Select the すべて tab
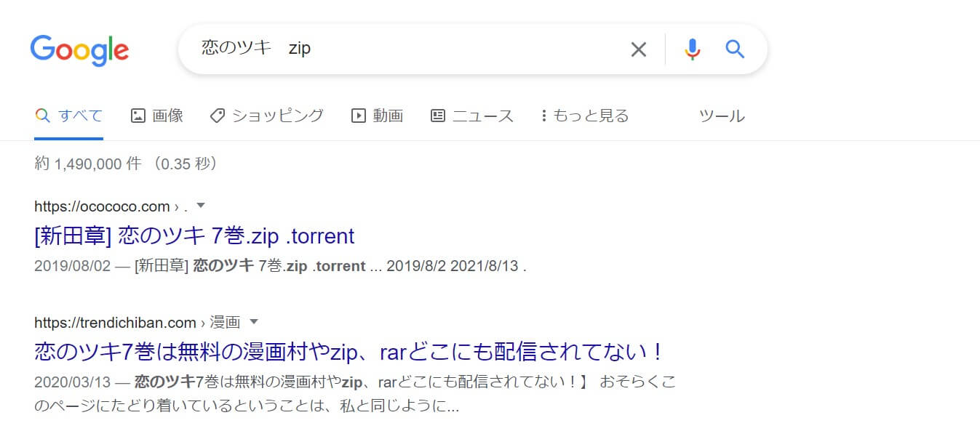Image resolution: width=980 pixels, height=447 pixels. [x=69, y=116]
